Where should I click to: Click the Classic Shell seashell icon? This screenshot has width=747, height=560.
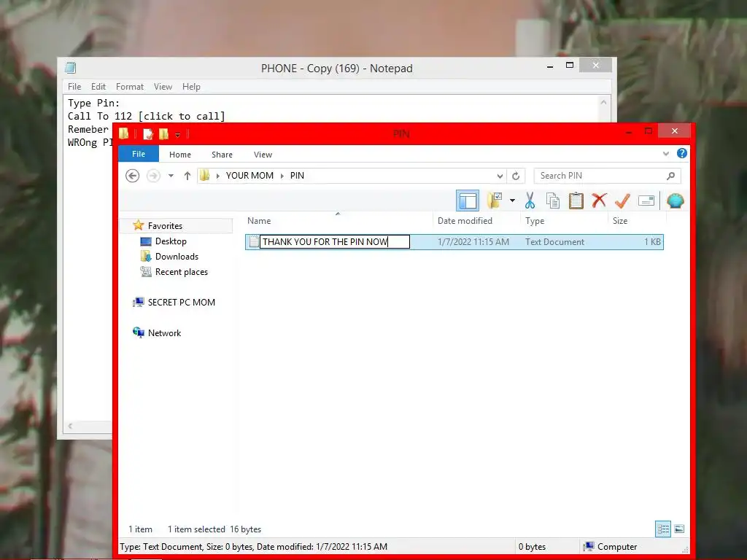point(675,201)
